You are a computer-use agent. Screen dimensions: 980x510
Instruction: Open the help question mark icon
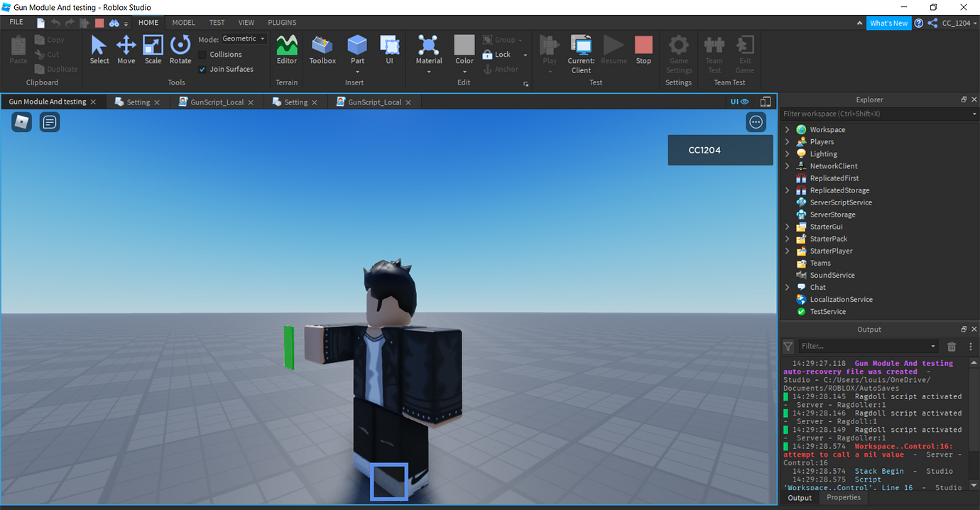(919, 23)
